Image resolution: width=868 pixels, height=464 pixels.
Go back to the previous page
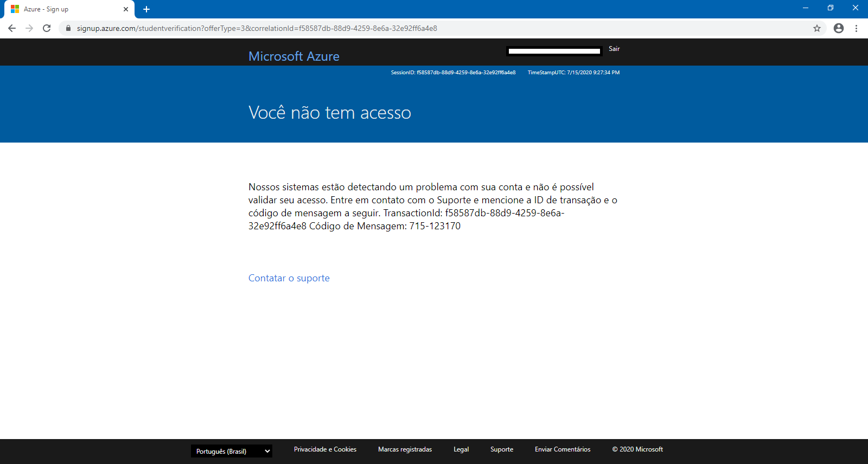[x=12, y=28]
